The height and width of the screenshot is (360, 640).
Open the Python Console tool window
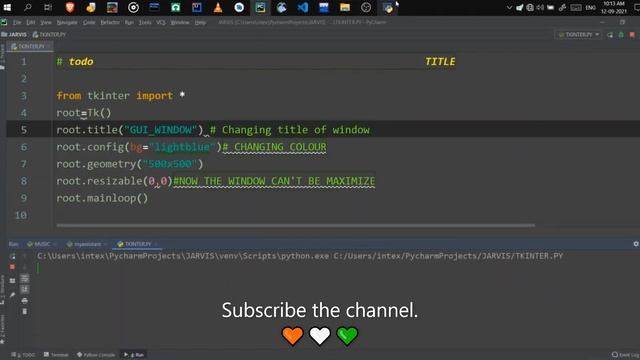click(96, 355)
